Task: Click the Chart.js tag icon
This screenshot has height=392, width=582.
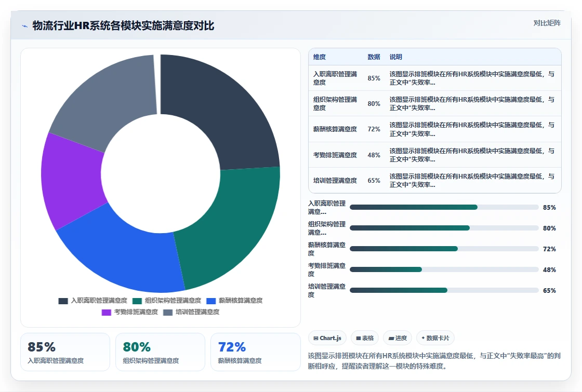Action: tap(316, 338)
